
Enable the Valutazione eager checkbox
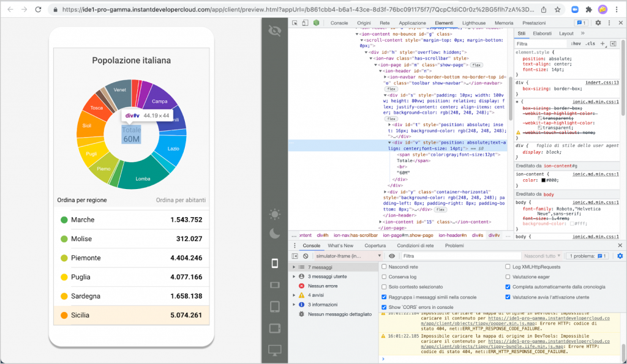(508, 277)
